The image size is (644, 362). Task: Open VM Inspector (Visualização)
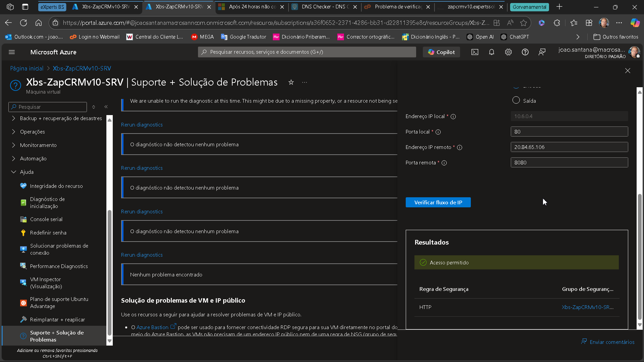46,283
